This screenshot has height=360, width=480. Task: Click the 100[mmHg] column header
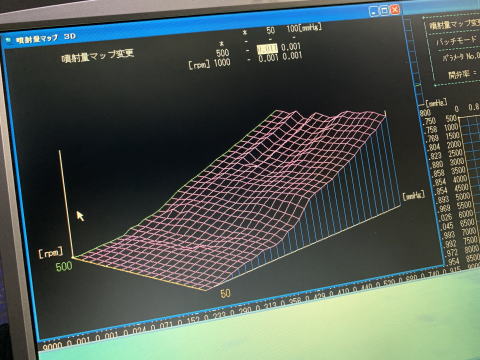click(x=304, y=28)
